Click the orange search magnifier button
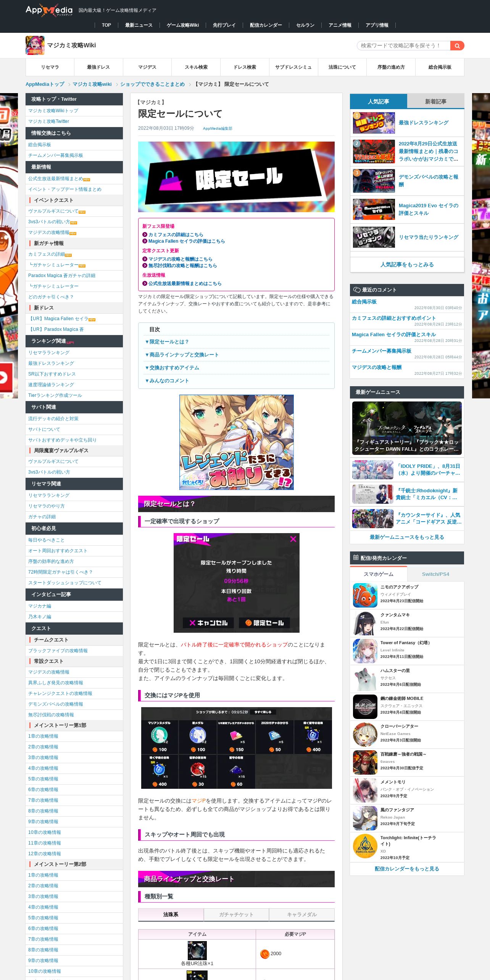Viewport: 490px width, 980px height. tap(457, 46)
